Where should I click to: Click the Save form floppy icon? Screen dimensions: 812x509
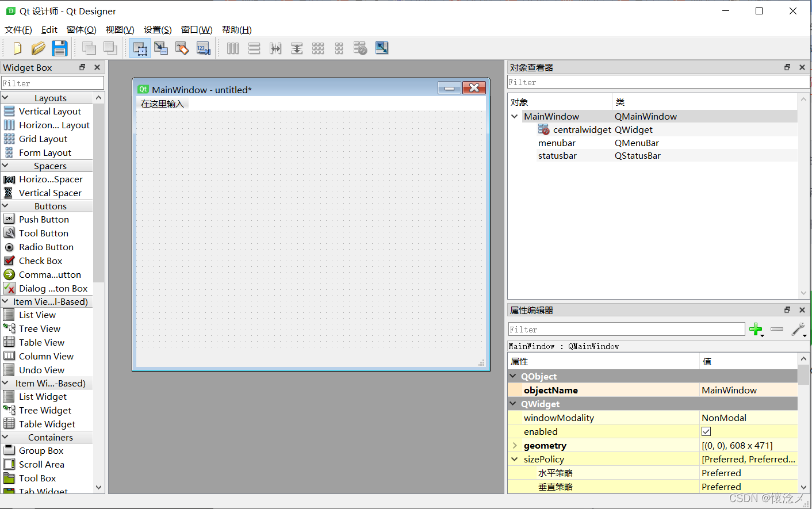pyautogui.click(x=60, y=48)
